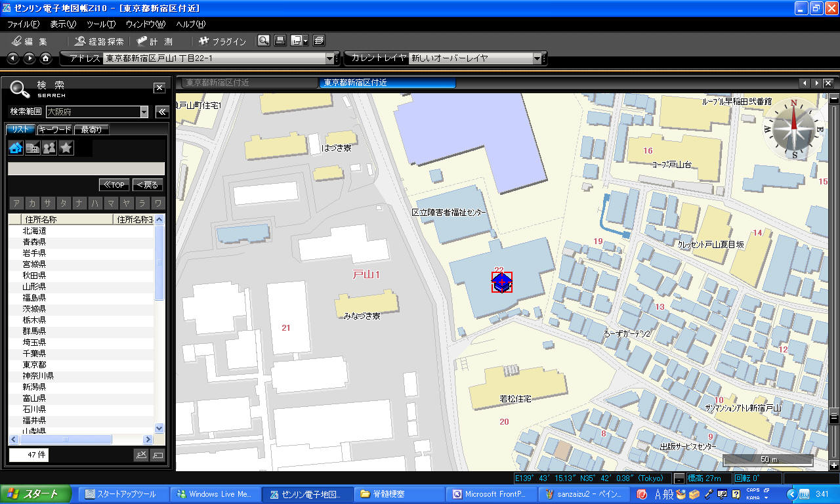Screen dimensions: 840x504
Task: Select the 計測 measurement tool
Action: pos(155,41)
